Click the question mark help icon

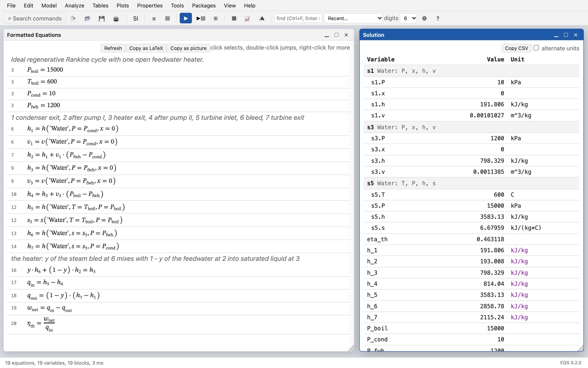point(438,18)
